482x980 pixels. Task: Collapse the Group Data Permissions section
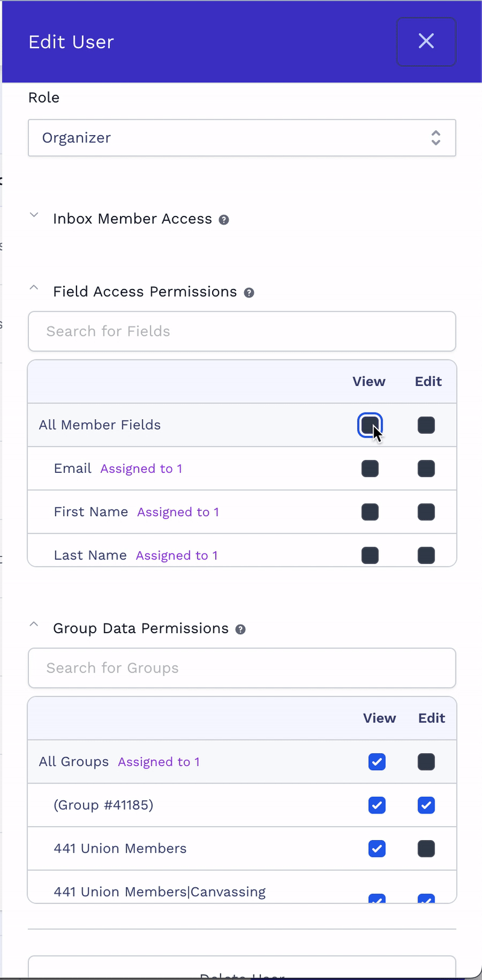click(34, 625)
